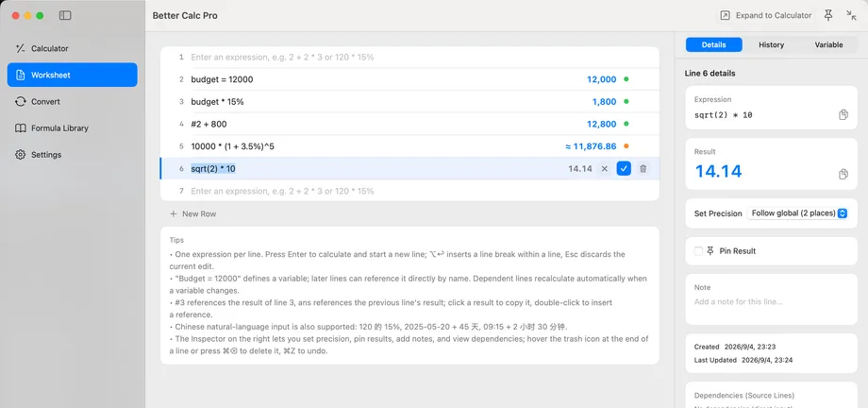The height and width of the screenshot is (408, 868).
Task: Select Worksheet in the sidebar
Action: [72, 75]
